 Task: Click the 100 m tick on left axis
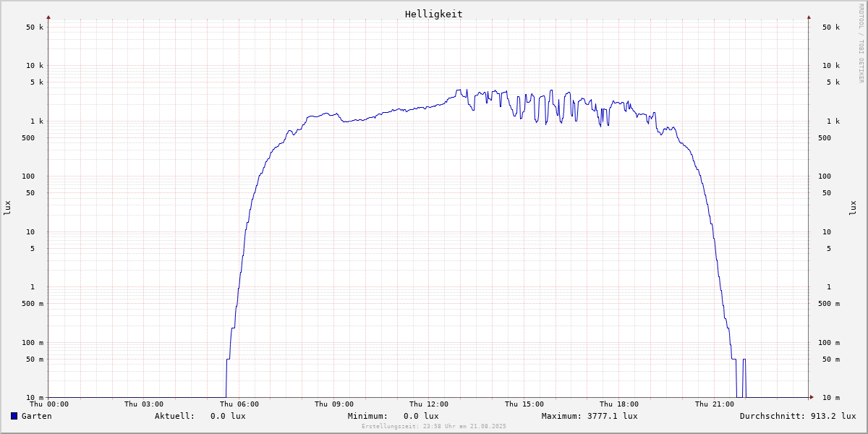(x=33, y=343)
